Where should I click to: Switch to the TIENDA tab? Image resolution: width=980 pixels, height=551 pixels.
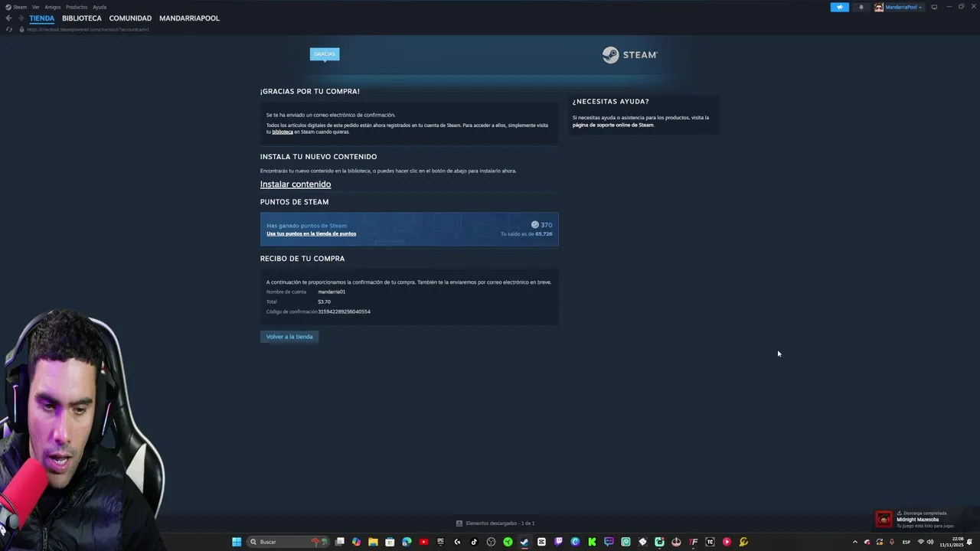click(x=42, y=18)
